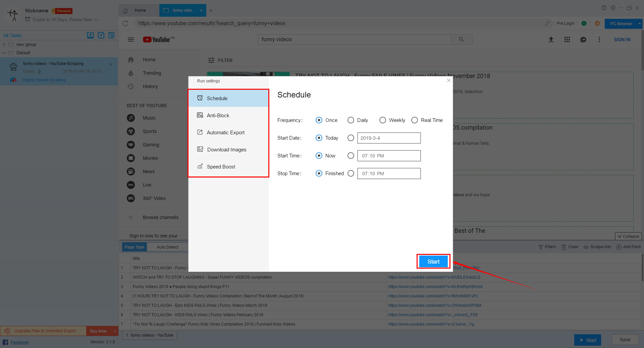
Task: Select the Once frequency option
Action: coord(319,120)
